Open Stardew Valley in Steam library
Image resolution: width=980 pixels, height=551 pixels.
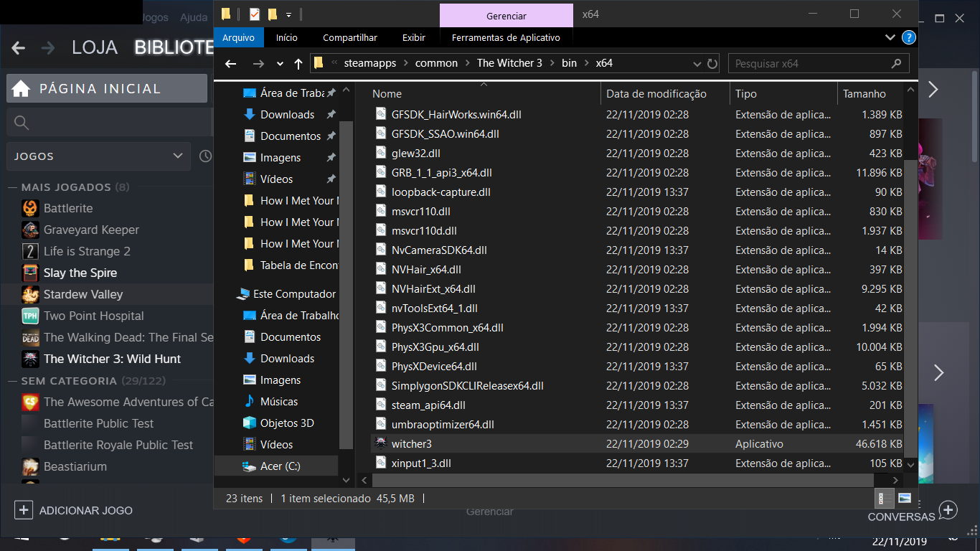(83, 294)
